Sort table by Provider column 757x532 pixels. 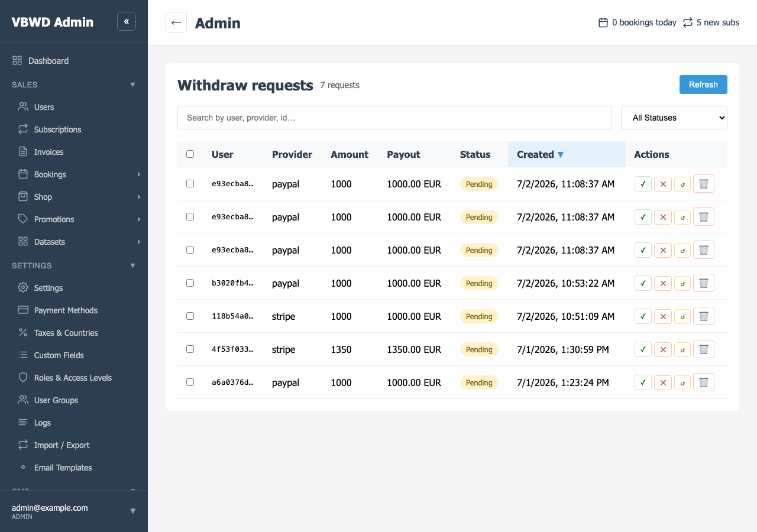(x=292, y=154)
